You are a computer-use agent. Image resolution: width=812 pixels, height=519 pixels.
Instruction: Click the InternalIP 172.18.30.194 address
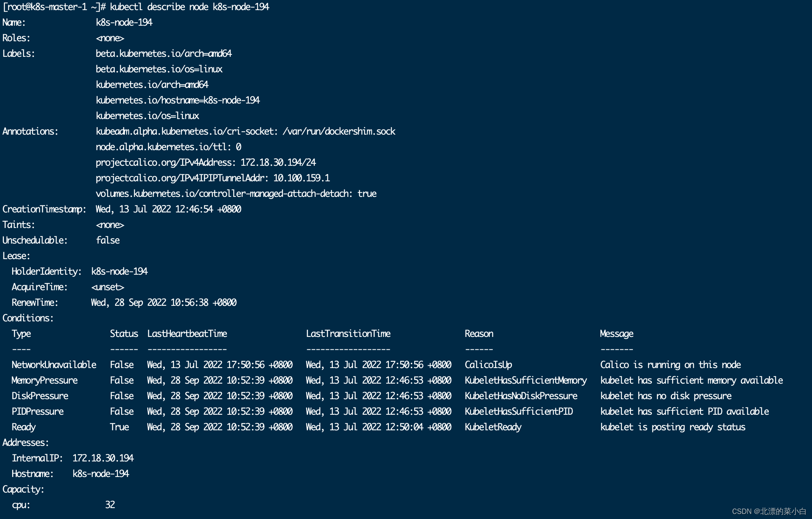103,458
